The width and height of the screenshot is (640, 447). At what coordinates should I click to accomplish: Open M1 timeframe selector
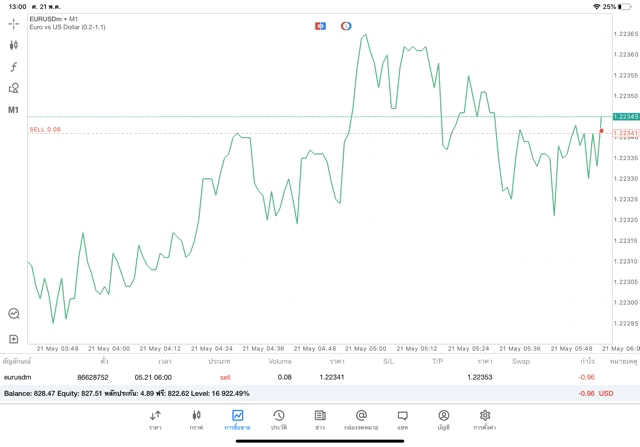13,110
